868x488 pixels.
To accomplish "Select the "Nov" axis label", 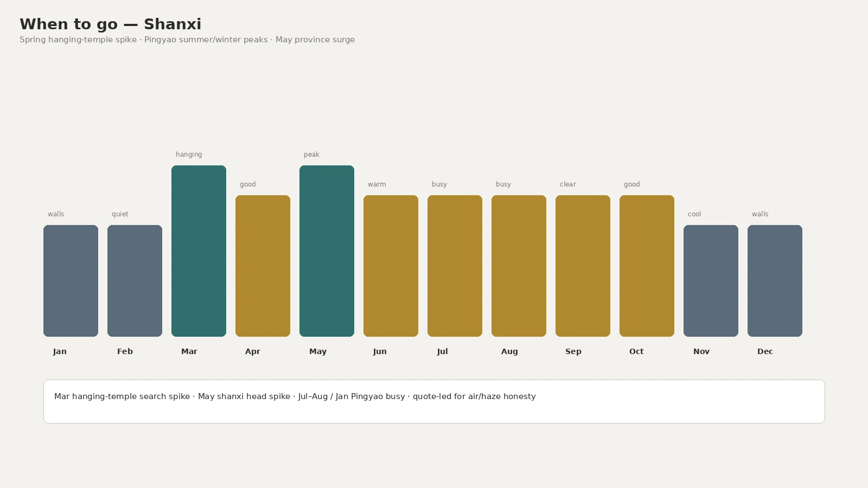I will (701, 351).
